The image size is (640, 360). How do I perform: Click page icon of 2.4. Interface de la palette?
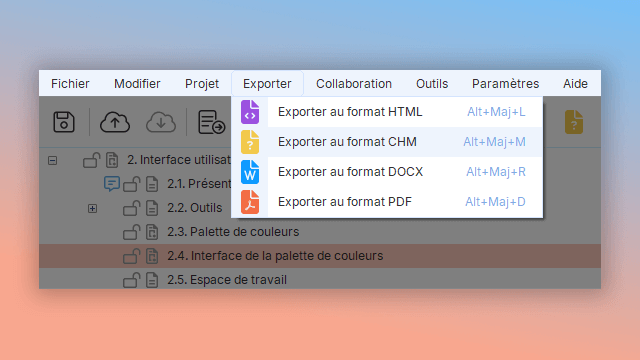(x=152, y=256)
